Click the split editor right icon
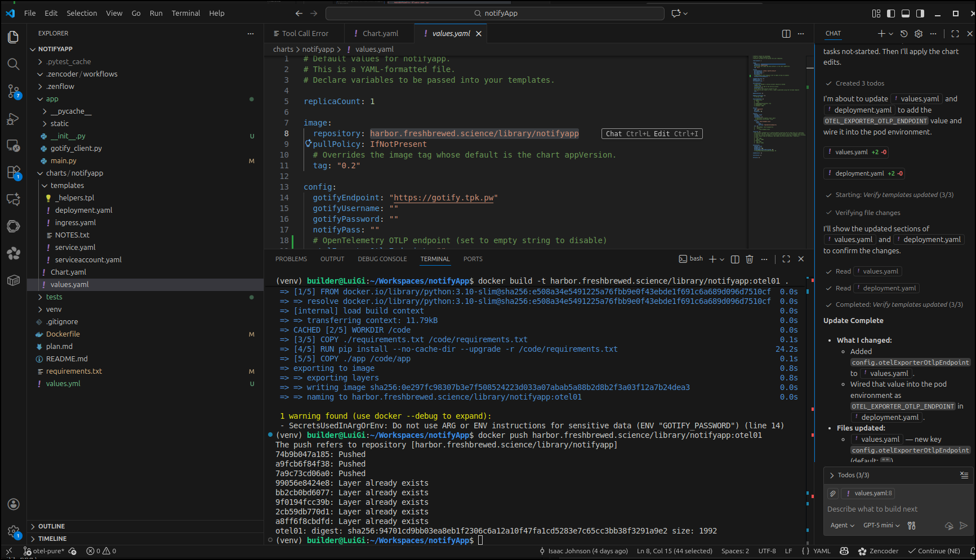976x560 pixels. pos(786,34)
